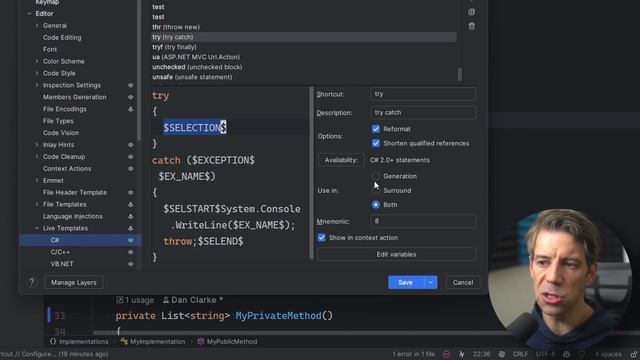Click the help question mark icon

pos(32,282)
